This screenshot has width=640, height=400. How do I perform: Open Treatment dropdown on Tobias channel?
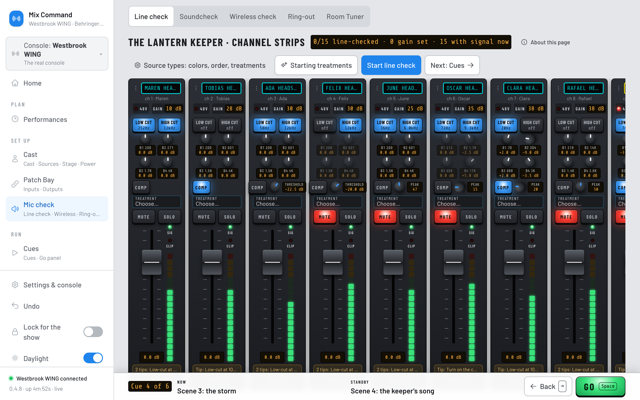pyautogui.click(x=217, y=201)
